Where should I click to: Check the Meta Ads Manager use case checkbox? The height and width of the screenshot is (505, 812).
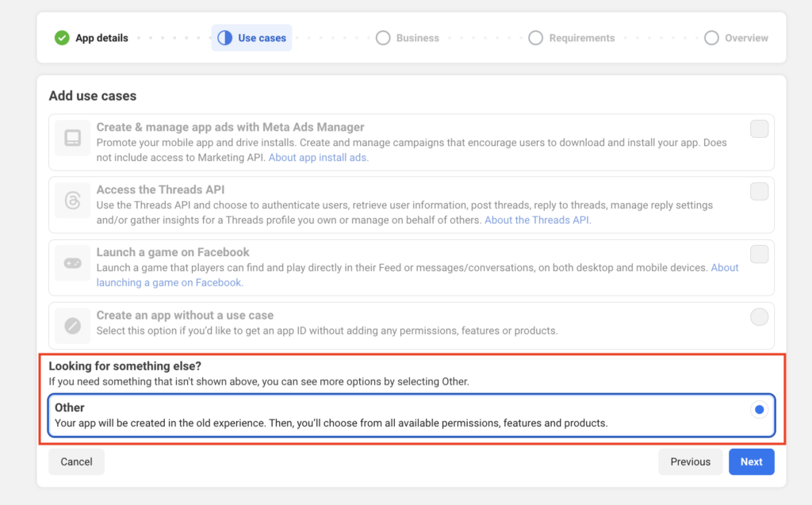759,128
